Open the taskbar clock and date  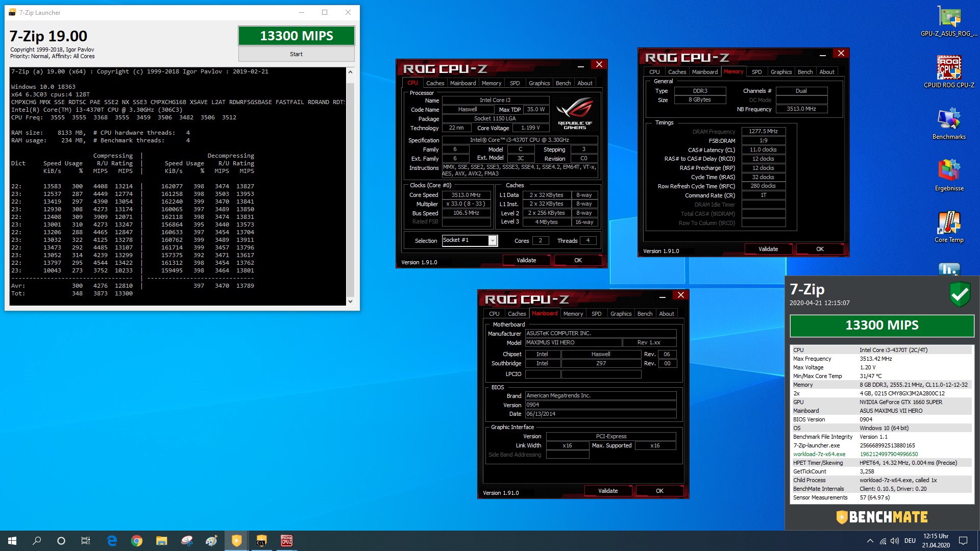click(936, 541)
